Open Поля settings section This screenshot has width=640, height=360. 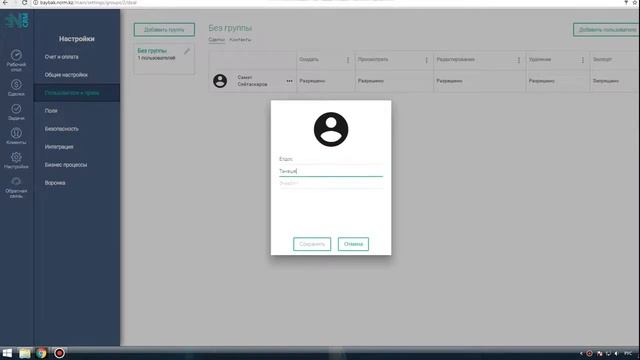pyautogui.click(x=51, y=111)
